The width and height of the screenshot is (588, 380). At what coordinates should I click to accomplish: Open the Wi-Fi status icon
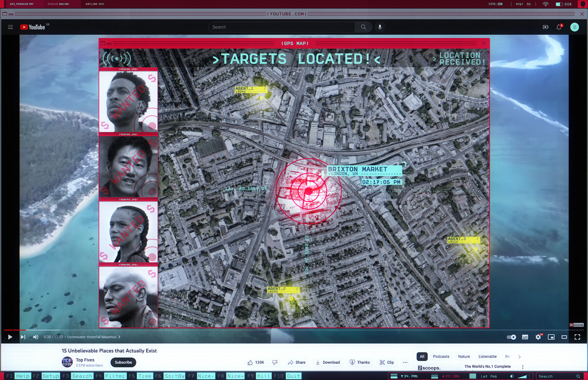tap(545, 4)
